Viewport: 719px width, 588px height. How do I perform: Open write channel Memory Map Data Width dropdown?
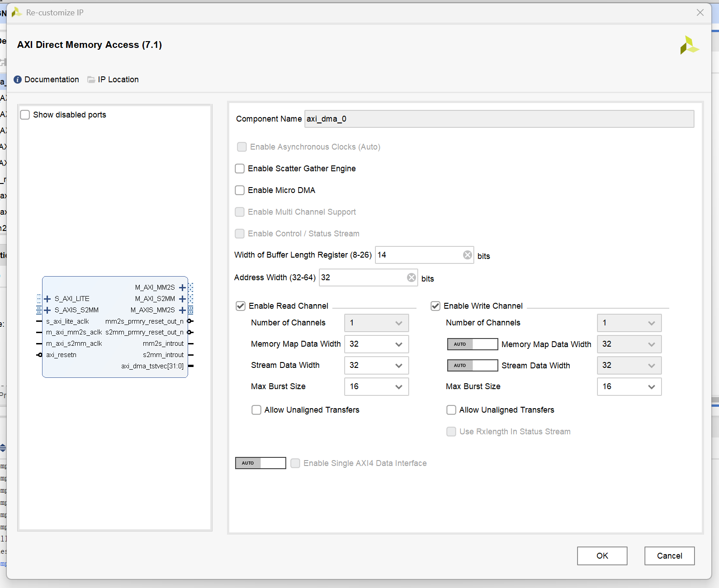629,344
